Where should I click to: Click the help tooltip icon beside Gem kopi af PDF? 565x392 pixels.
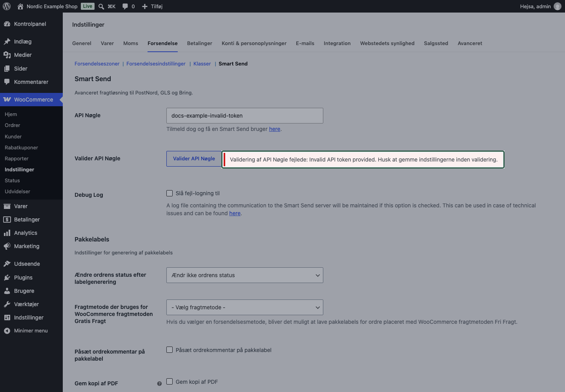pos(159,384)
